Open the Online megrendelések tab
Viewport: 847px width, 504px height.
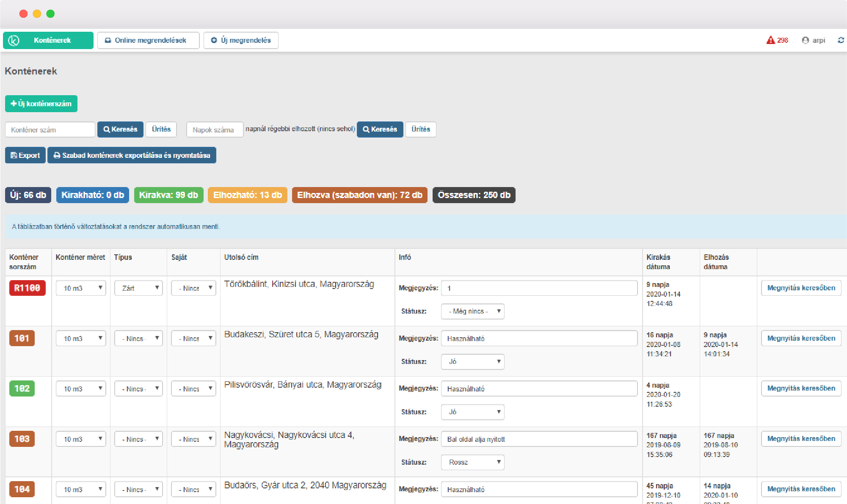click(x=148, y=41)
